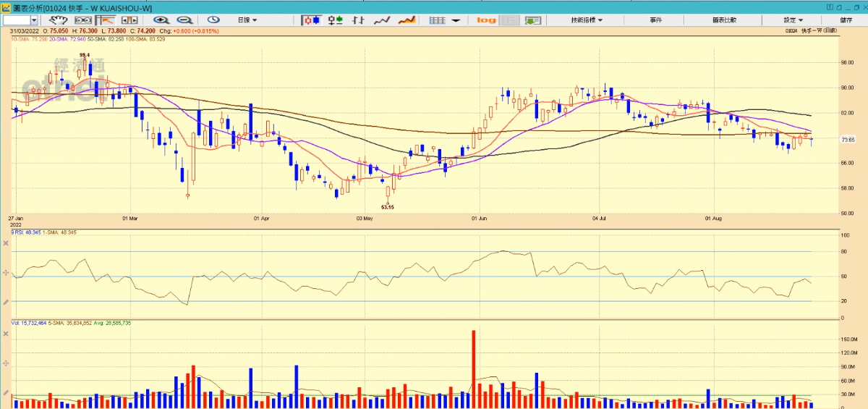Move the volume panel using arrows icon

6,363
